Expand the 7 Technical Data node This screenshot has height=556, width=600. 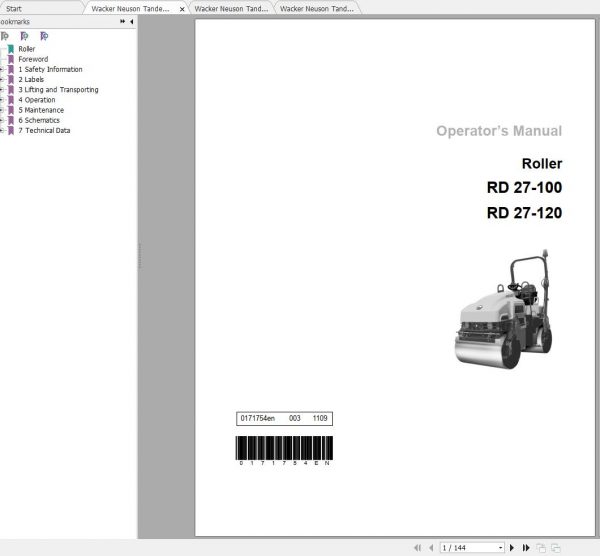tap(2, 130)
